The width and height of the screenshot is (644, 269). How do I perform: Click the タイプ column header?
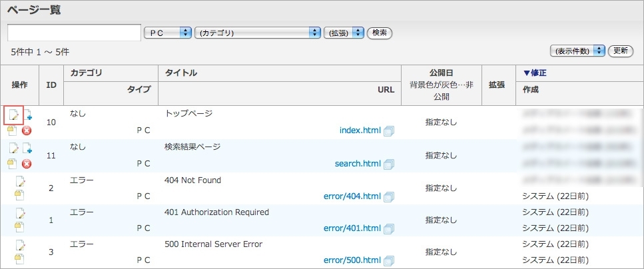[x=139, y=89]
